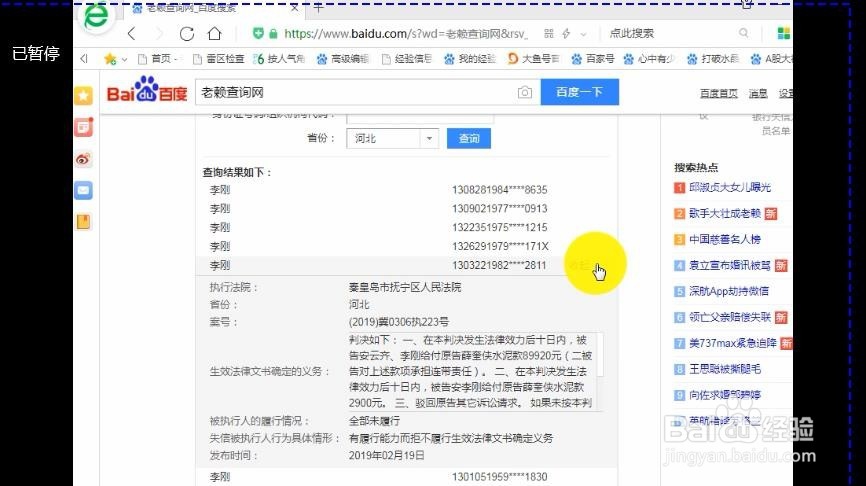Go forward with the forward arrow
Screen dimensions: 866x486
tap(159, 34)
